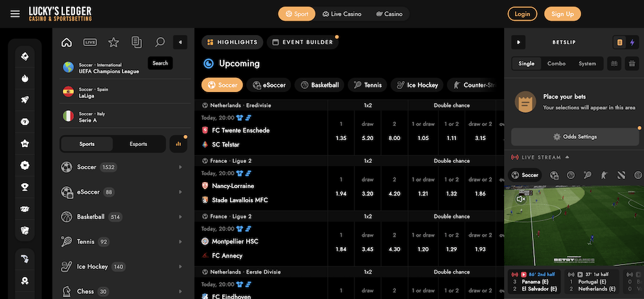Open the Highlights tab
The image size is (644, 299).
click(x=233, y=42)
